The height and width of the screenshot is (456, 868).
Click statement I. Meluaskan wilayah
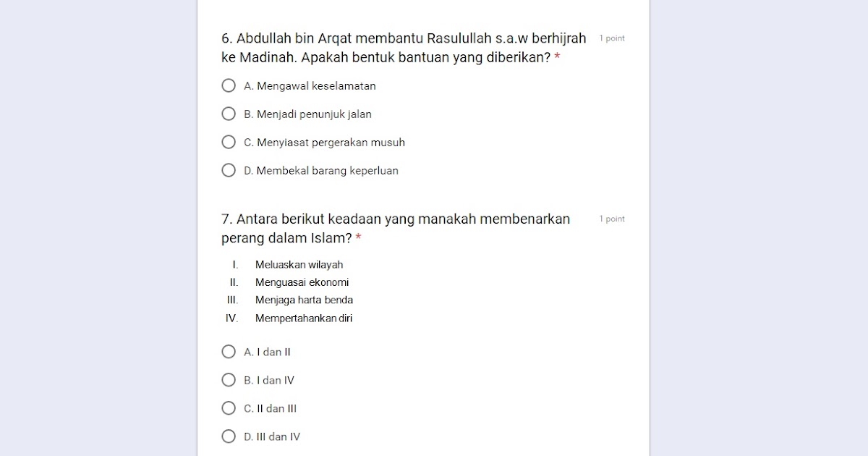pos(299,265)
